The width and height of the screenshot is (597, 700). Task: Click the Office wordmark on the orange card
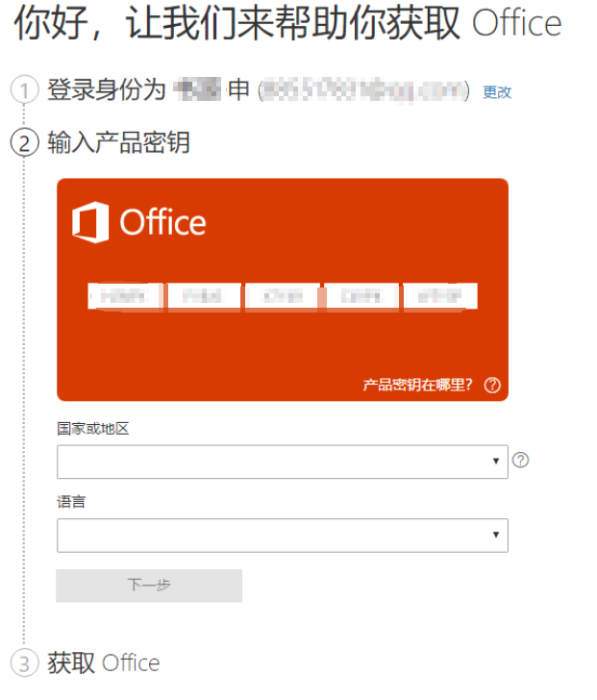[162, 223]
